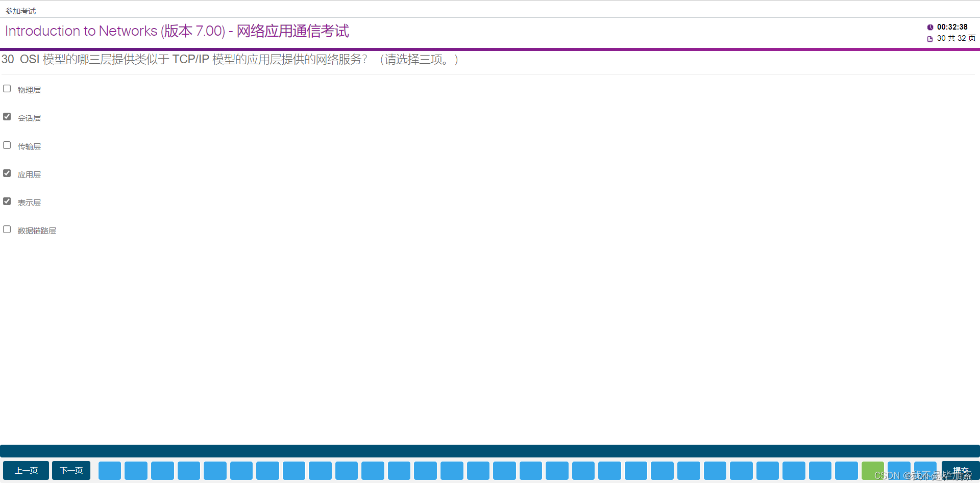Select the green current-question square
This screenshot has width=980, height=486.
point(873,471)
